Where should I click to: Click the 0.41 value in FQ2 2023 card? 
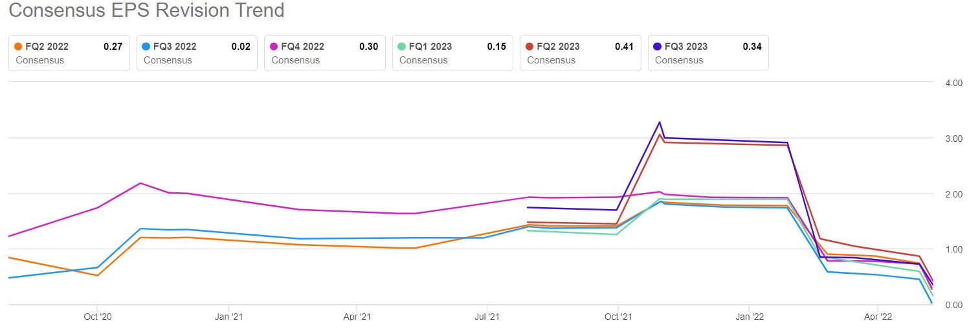624,47
